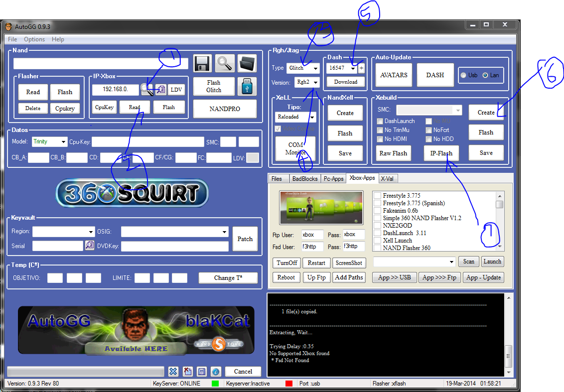Open the SMC dropdown in Xebuild
The width and height of the screenshot is (564, 392).
coord(429,110)
